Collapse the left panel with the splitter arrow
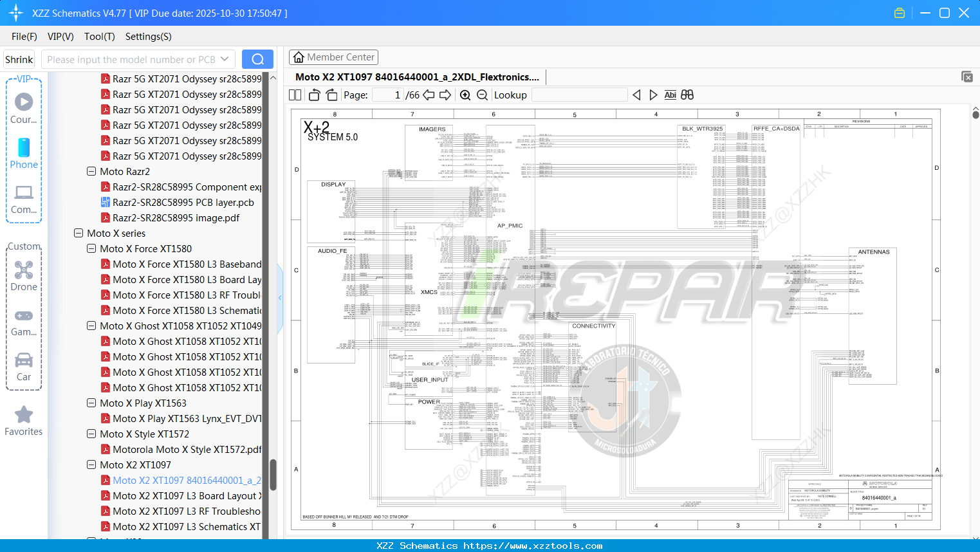This screenshot has height=552, width=980. point(280,297)
